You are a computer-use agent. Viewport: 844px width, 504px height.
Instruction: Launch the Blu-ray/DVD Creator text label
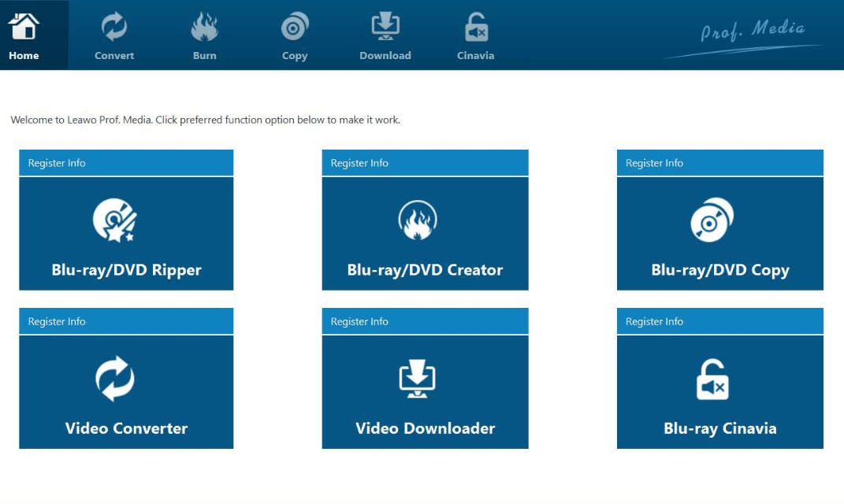426,270
